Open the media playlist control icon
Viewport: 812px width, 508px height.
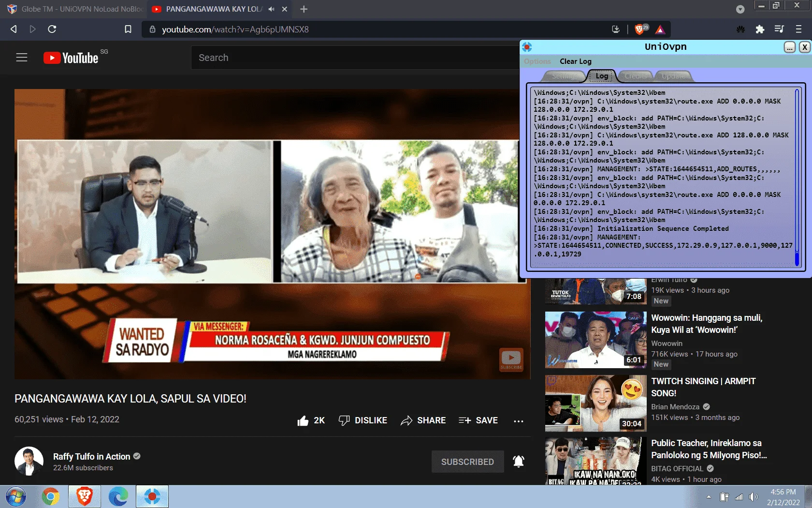(779, 29)
